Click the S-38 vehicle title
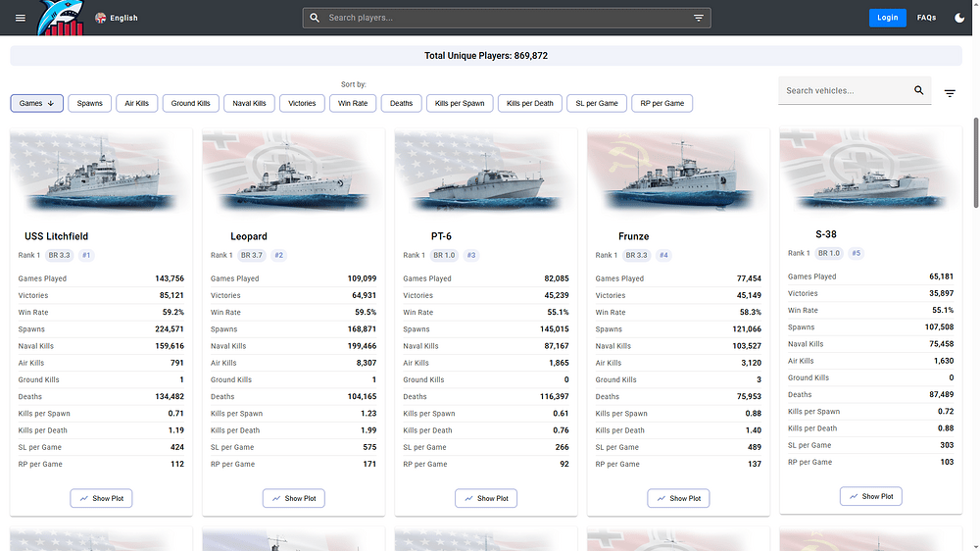The image size is (980, 551). coord(825,234)
